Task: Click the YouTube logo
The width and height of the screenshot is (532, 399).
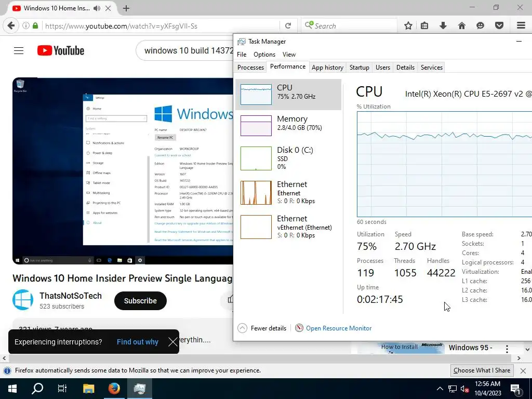Action: pos(61,51)
